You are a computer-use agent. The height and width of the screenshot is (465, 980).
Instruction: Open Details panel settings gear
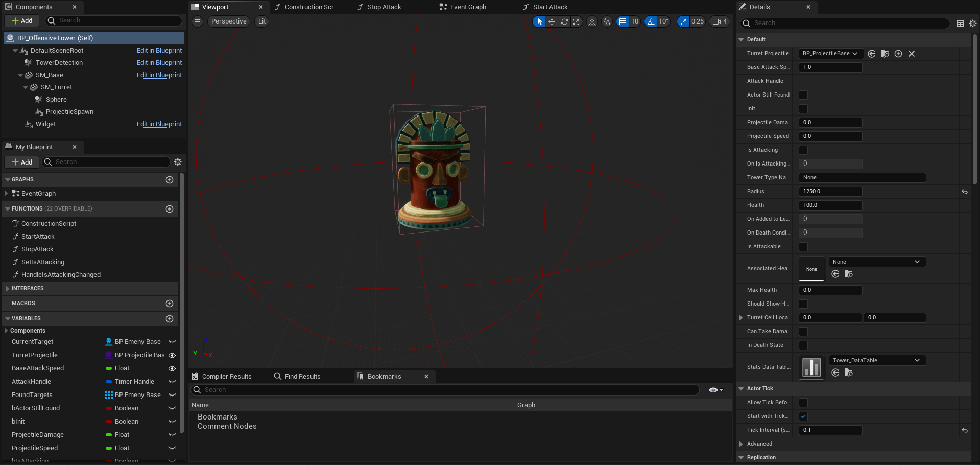(x=973, y=24)
